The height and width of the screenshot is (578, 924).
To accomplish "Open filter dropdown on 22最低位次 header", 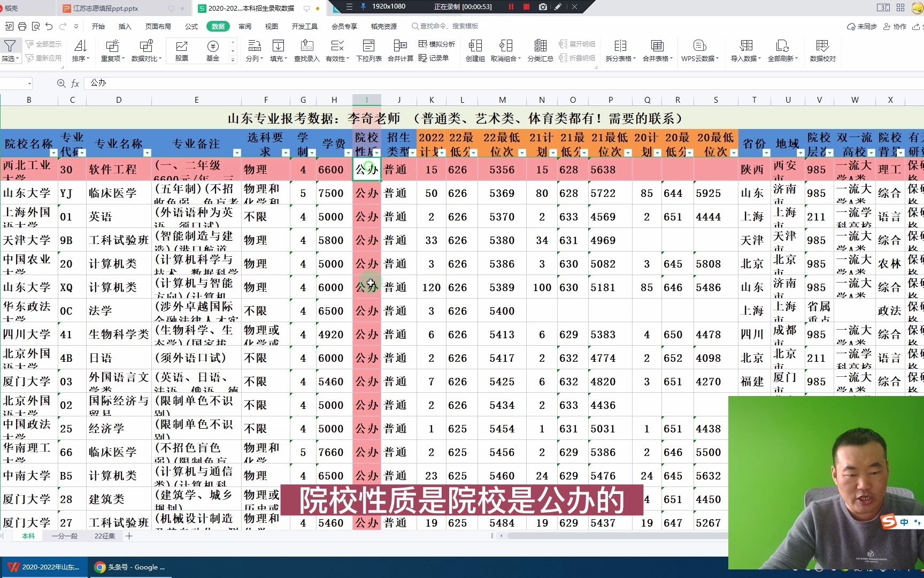I will tap(522, 153).
